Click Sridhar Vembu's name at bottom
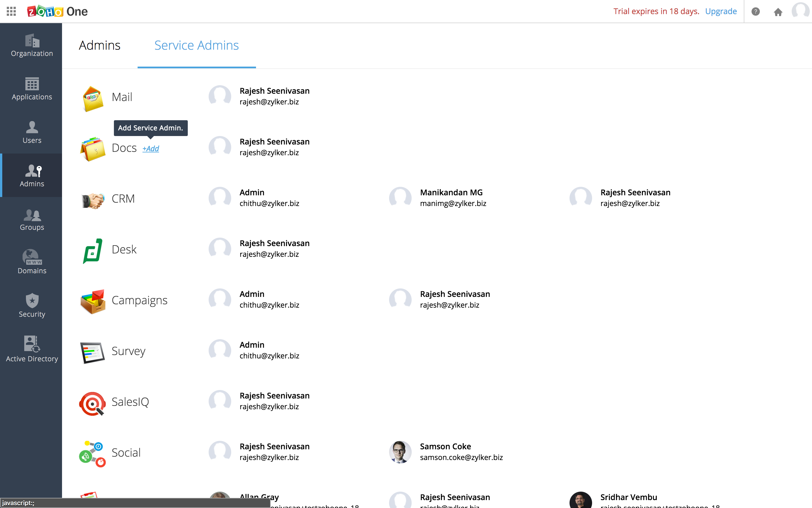812x508 pixels. (x=629, y=497)
